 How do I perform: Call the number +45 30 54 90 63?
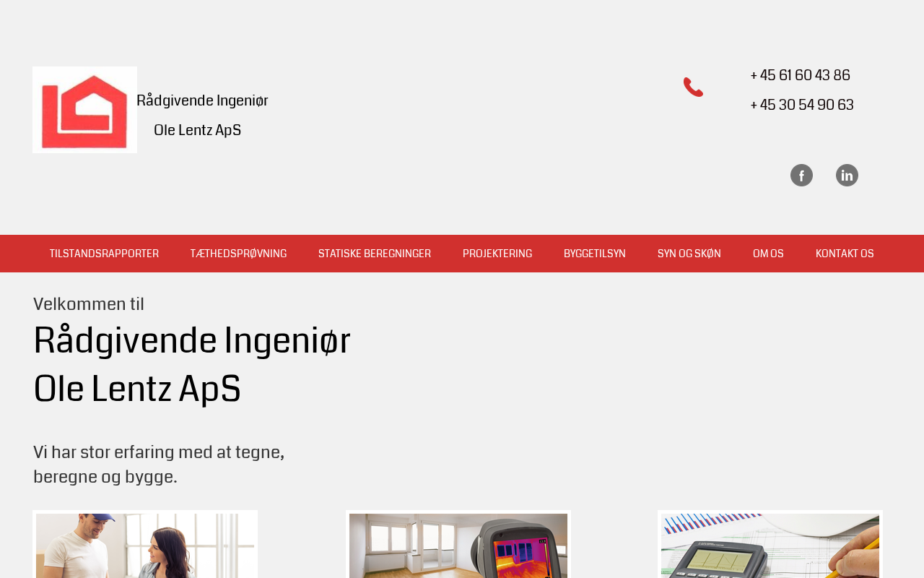[x=802, y=105]
